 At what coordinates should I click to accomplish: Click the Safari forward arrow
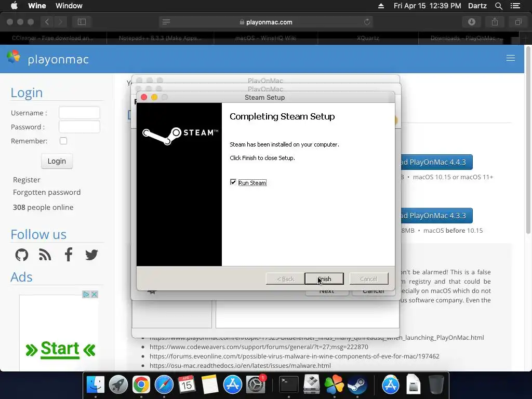(x=60, y=22)
